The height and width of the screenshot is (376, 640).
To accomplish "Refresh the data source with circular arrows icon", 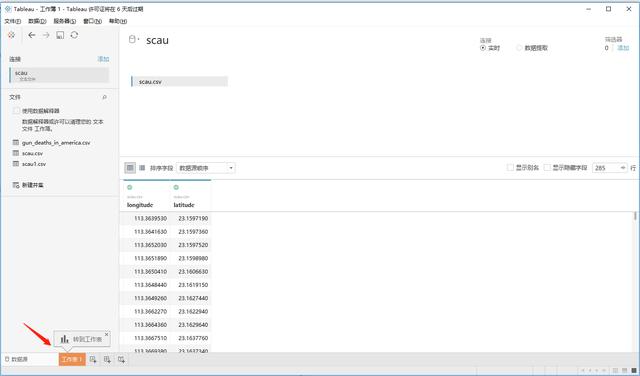I will pos(74,35).
